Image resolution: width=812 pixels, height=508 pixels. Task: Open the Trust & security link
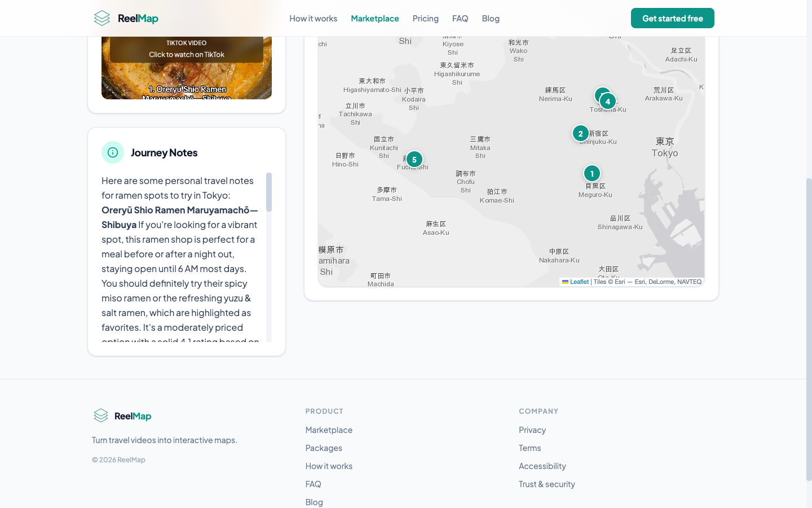(546, 484)
